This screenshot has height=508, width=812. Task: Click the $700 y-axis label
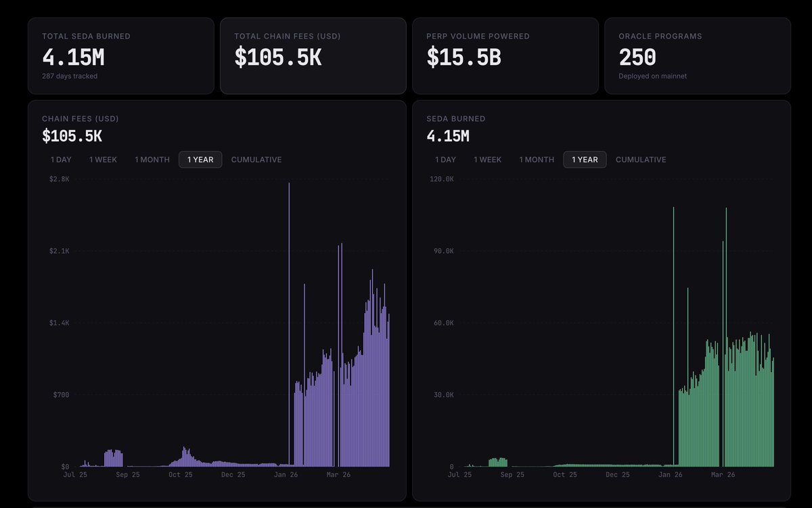coord(62,395)
